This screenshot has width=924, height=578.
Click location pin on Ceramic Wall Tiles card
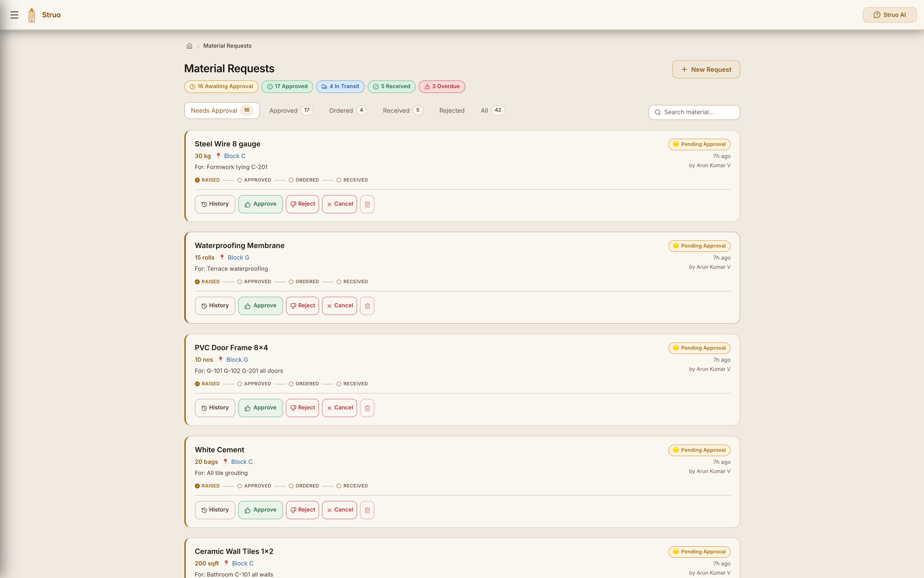pyautogui.click(x=226, y=563)
